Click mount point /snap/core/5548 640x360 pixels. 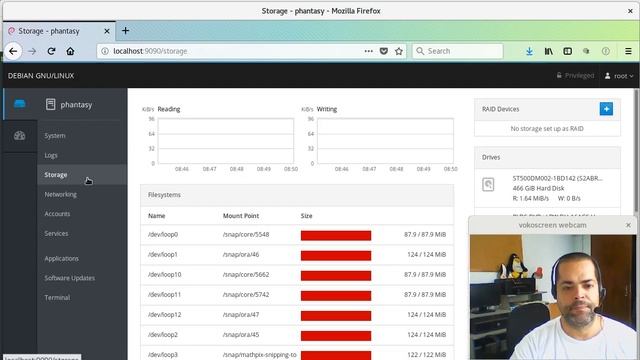pos(246,235)
